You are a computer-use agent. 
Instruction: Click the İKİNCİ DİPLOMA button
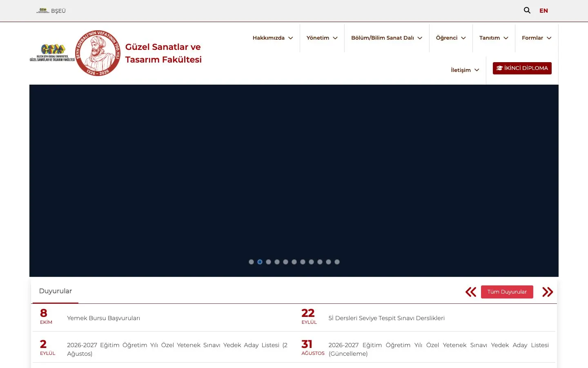coord(522,68)
